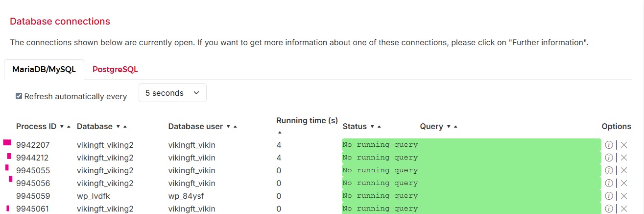This screenshot has height=214, width=644.
Task: Open the 5 seconds refresh interval dropdown
Action: (x=172, y=93)
